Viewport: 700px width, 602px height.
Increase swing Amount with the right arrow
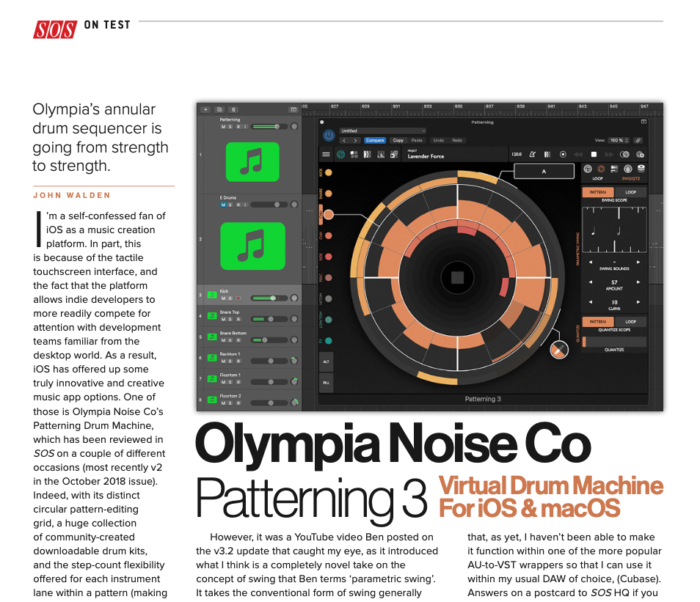638,282
